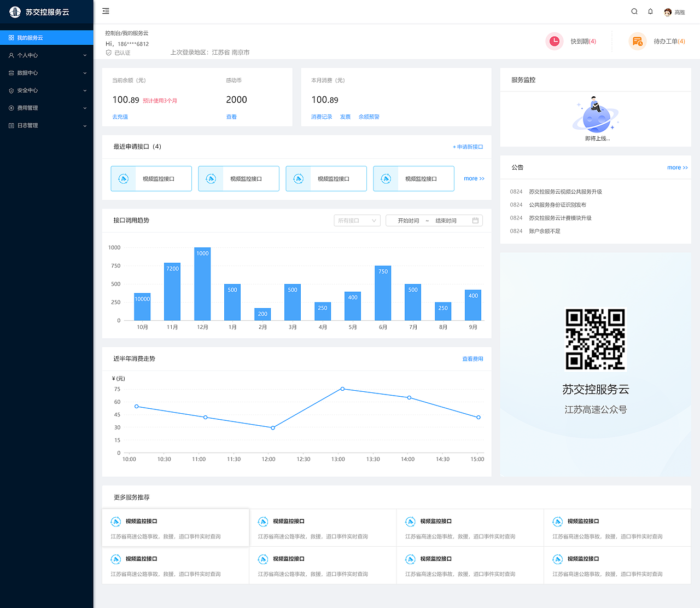This screenshot has height=608, width=700.
Task: Click the 2月 bar labeled 200
Action: point(262,314)
